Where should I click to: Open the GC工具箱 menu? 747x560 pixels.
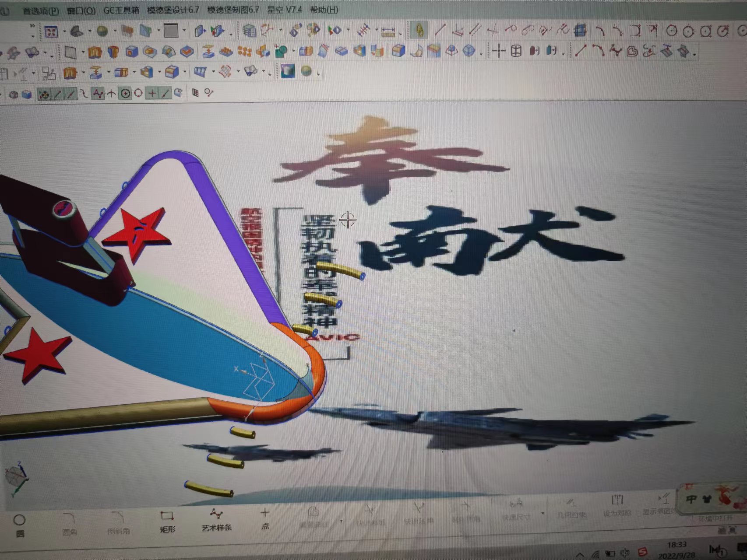click(x=121, y=10)
